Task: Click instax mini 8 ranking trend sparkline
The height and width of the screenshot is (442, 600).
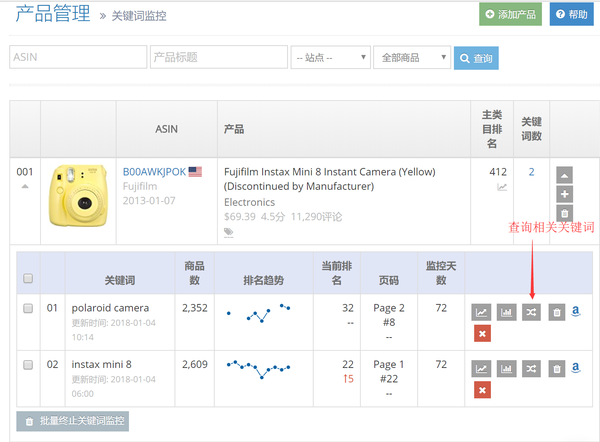Action: (258, 369)
